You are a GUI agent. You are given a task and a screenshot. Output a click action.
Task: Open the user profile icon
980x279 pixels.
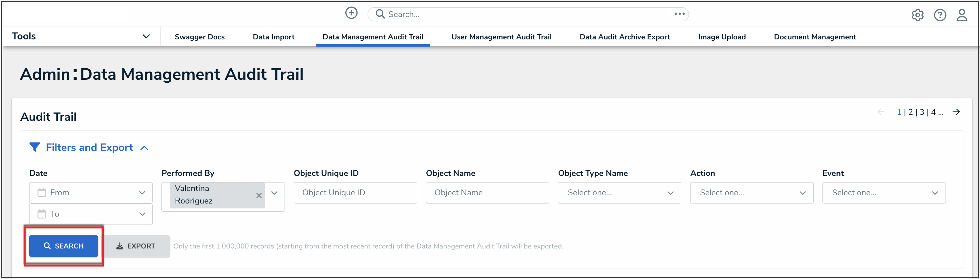click(x=962, y=15)
